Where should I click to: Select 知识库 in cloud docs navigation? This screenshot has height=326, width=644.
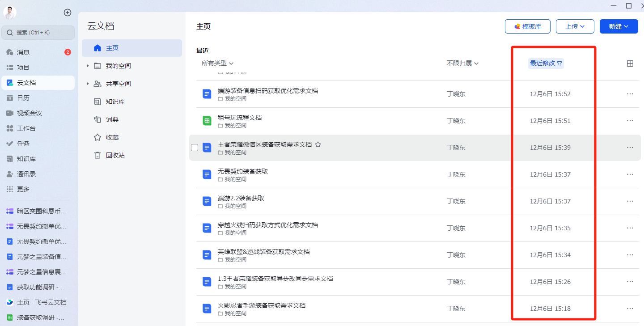115,102
